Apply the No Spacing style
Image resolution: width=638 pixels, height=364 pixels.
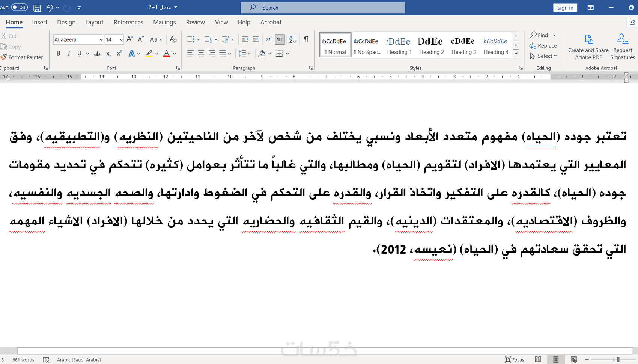[367, 45]
